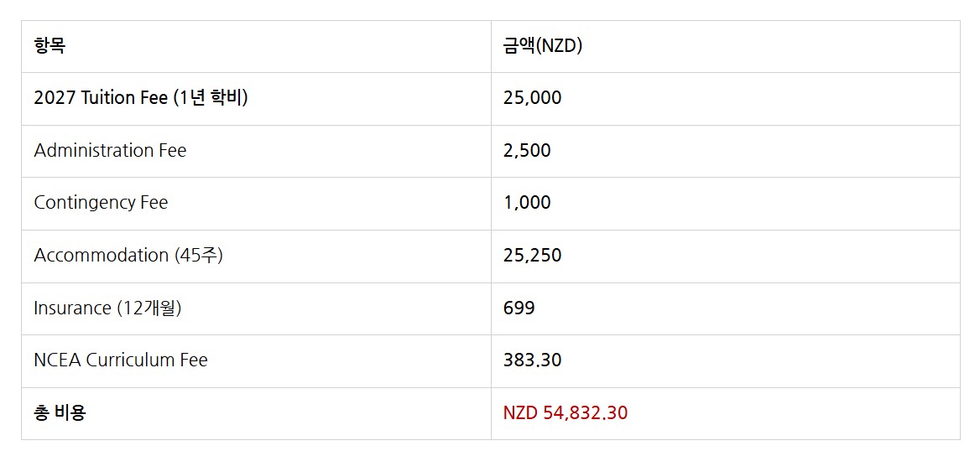Click the 항목 column header

(50, 46)
